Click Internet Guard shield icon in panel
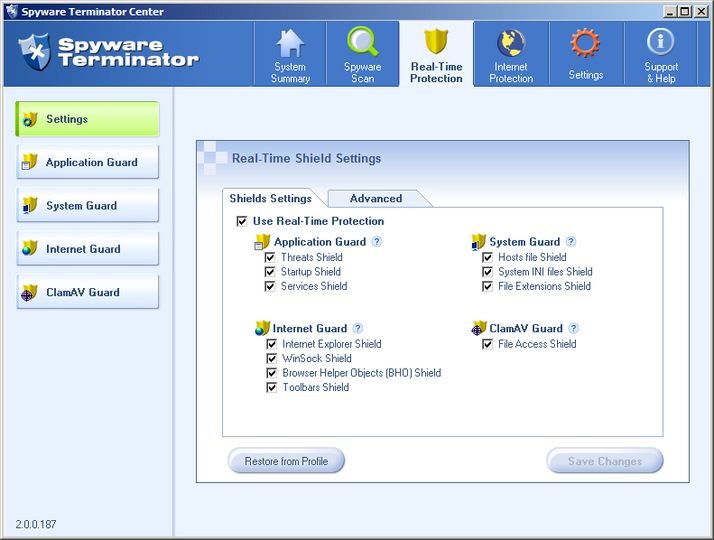The width and height of the screenshot is (714, 540). click(x=262, y=328)
